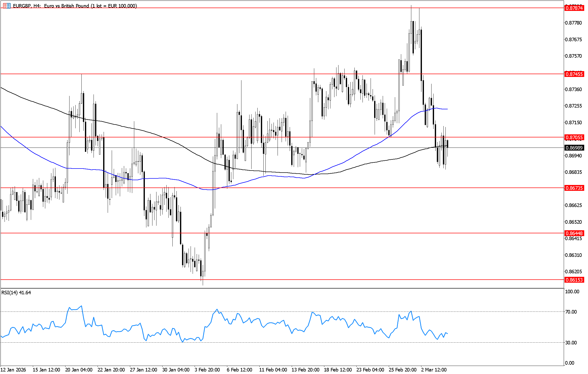
Task: Click the 18 Feb 12:00 time axis label
Action: 338,370
